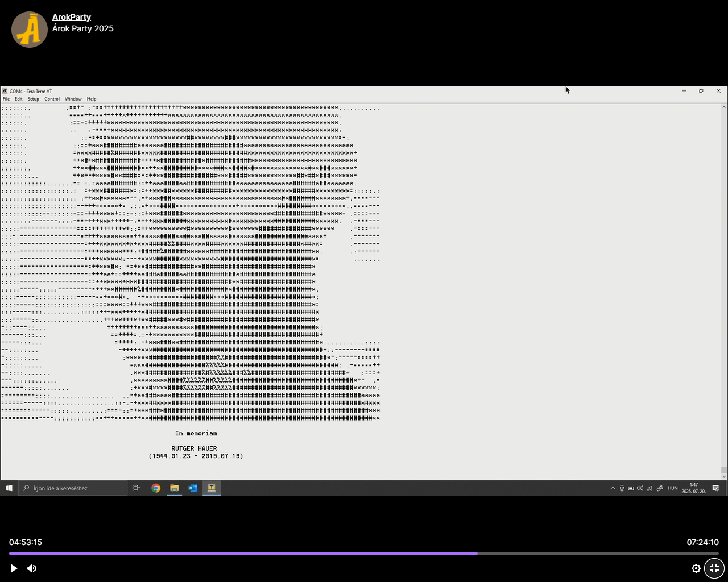Open File Explorer from the taskbar
This screenshot has height=582, width=728.
(175, 488)
